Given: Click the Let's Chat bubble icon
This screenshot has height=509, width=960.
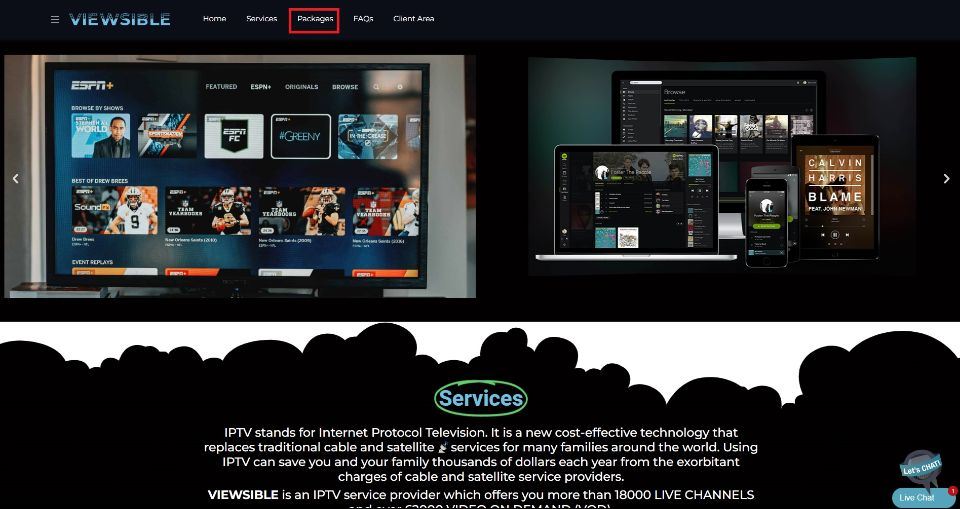Looking at the screenshot, I should [921, 469].
